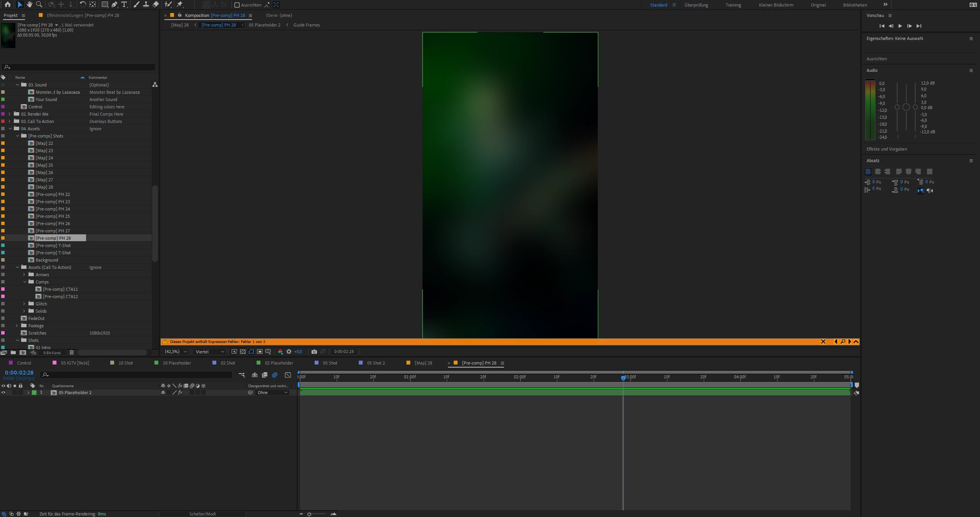Open the Viertel resolution dropdown
This screenshot has height=517, width=980.
click(x=209, y=351)
